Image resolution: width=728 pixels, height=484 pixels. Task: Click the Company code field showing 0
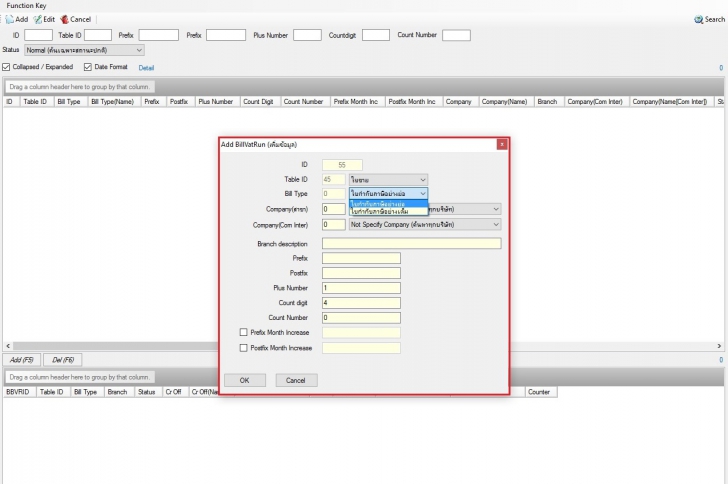click(334, 209)
